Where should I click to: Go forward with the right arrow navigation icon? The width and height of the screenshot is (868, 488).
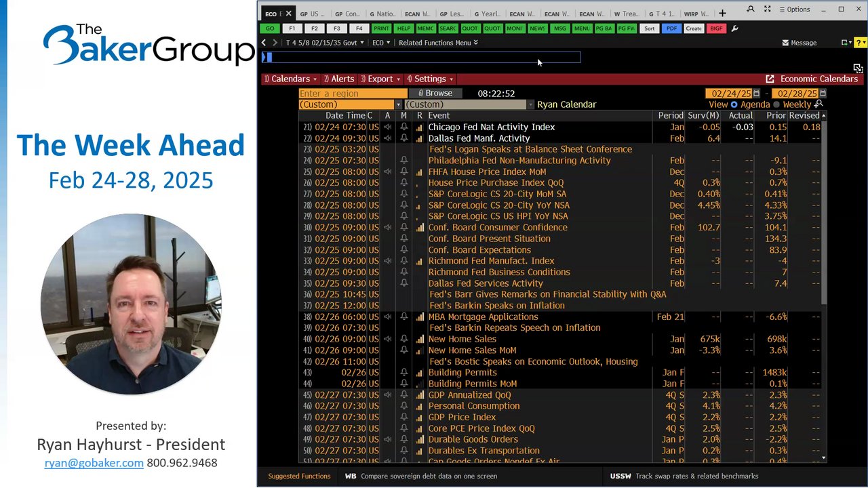coord(275,43)
